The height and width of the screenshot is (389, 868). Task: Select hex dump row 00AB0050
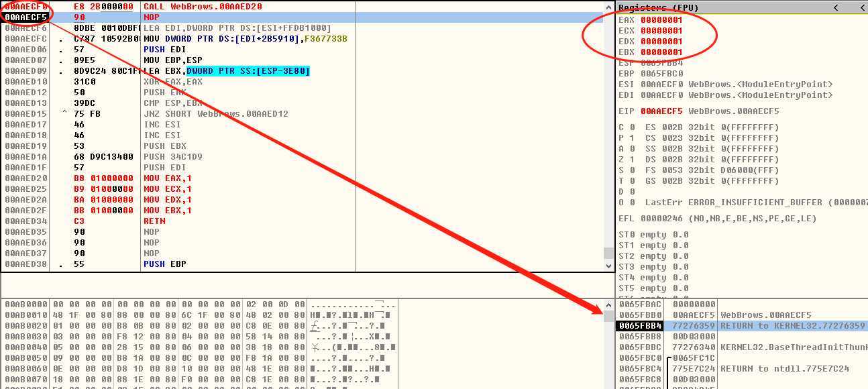pos(201,358)
